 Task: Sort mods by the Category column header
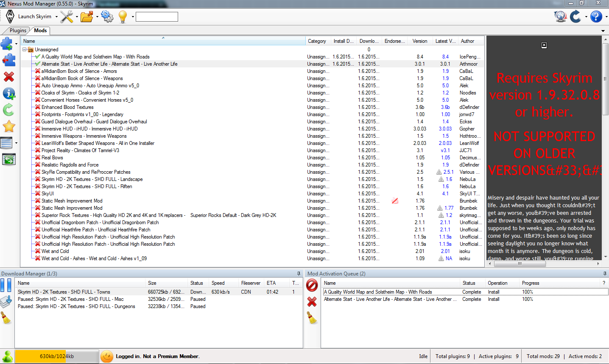pyautogui.click(x=318, y=41)
